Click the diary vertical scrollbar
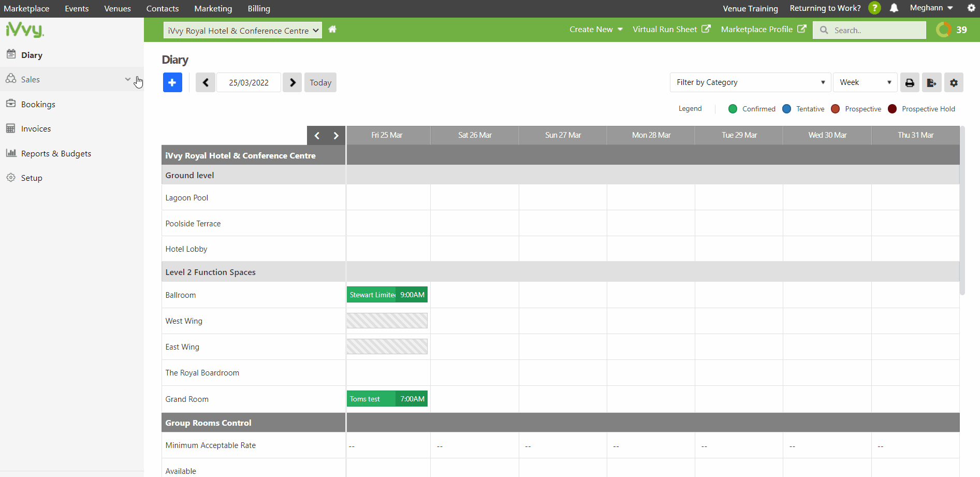The height and width of the screenshot is (477, 980). tap(962, 210)
